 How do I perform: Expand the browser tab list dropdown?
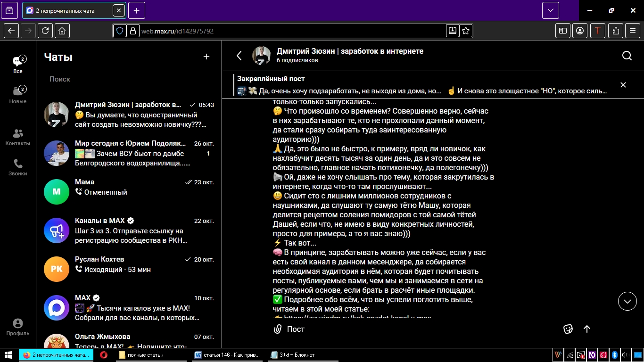[550, 10]
